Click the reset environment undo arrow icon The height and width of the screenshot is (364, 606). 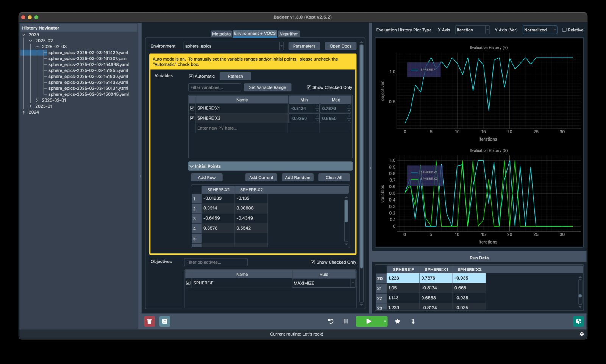pos(331,321)
